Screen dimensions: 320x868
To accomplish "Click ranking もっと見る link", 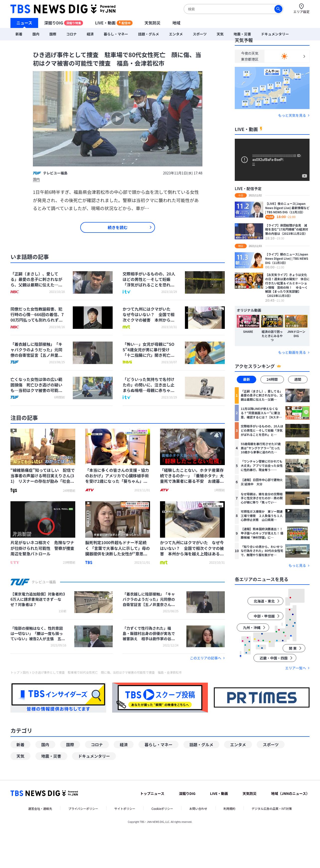I will (x=299, y=565).
